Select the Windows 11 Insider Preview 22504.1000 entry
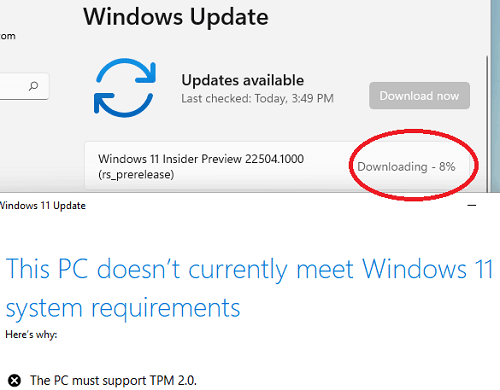 coord(277,166)
